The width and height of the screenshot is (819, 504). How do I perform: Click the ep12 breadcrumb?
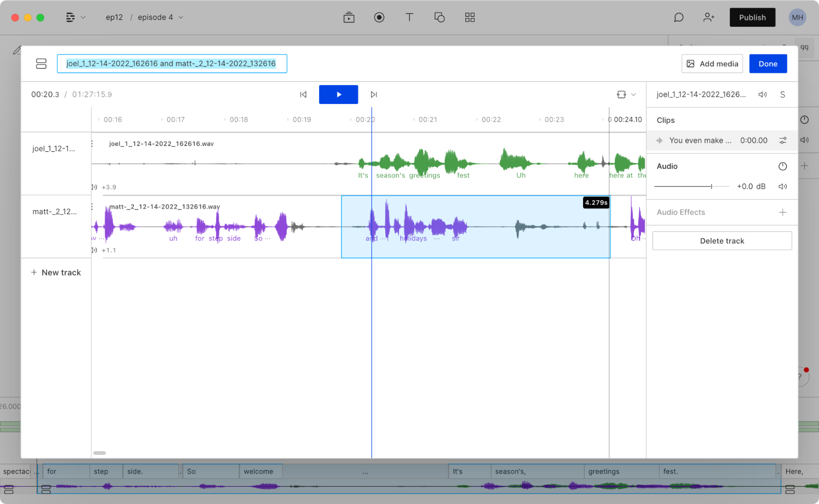[x=114, y=17]
